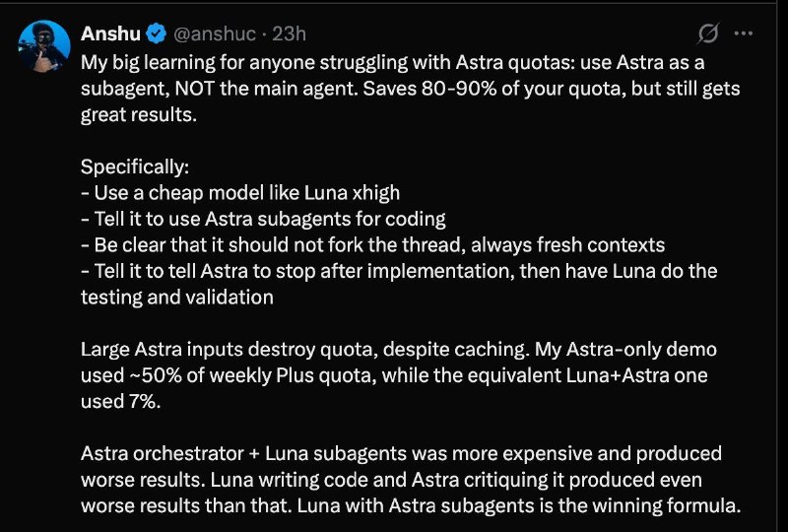Select the "Specifically:" text line
The image size is (788, 532).
pos(135,166)
